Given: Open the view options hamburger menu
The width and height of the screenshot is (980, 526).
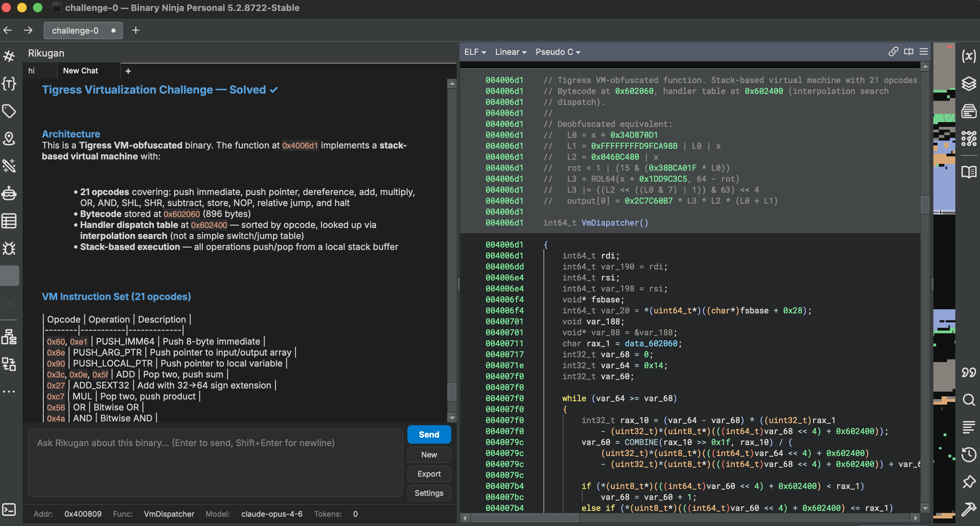Looking at the screenshot, I should coord(924,52).
